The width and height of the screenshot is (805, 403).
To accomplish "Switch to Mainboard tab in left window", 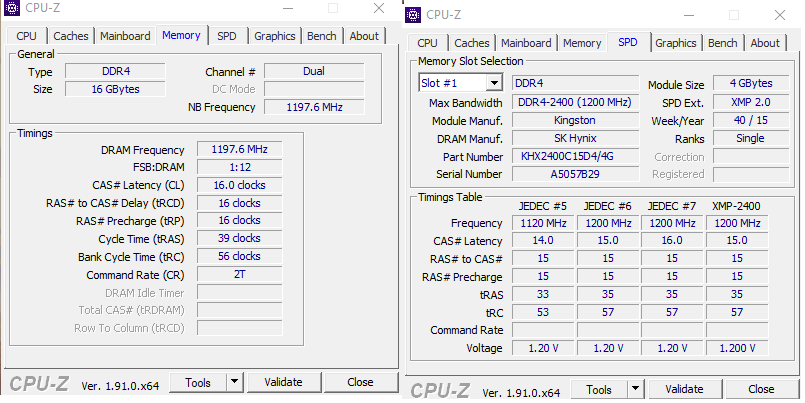I will (125, 36).
